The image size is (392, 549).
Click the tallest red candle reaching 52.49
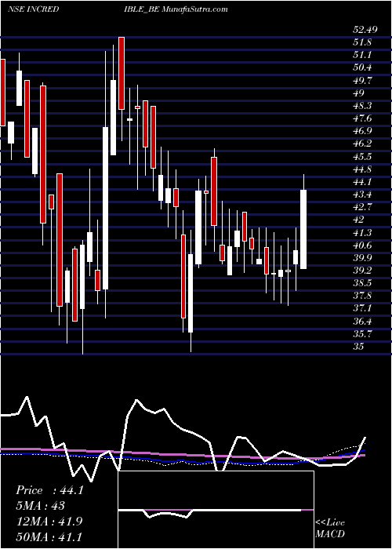(122, 73)
